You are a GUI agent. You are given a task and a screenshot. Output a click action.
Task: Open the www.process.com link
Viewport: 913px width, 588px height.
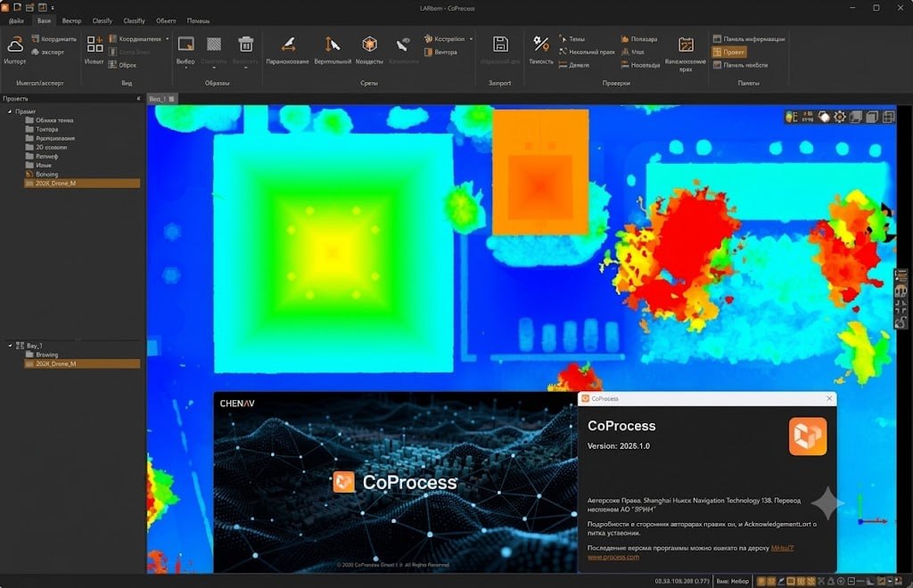pyautogui.click(x=613, y=557)
